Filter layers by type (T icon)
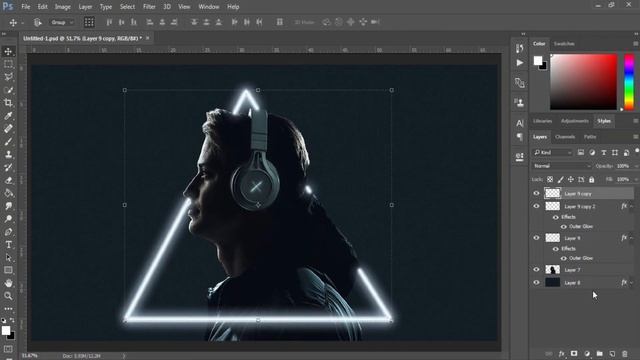Screen dimensions: 640x360 coord(604,153)
